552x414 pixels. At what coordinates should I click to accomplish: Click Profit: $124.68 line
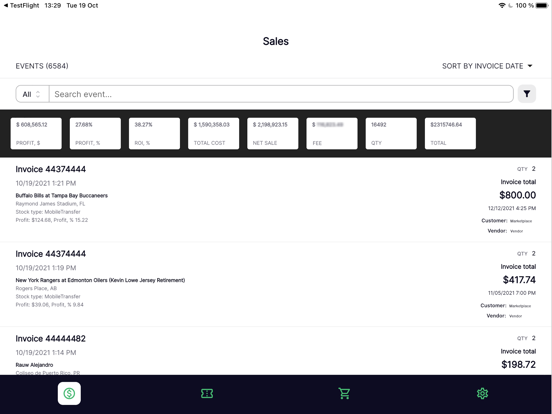click(52, 220)
